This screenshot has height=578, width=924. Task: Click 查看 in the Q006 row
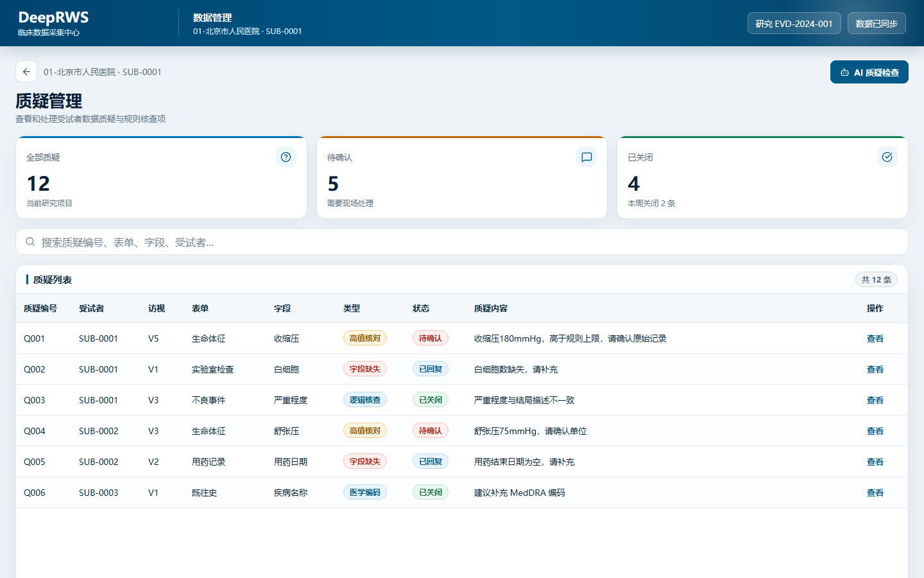coord(875,493)
